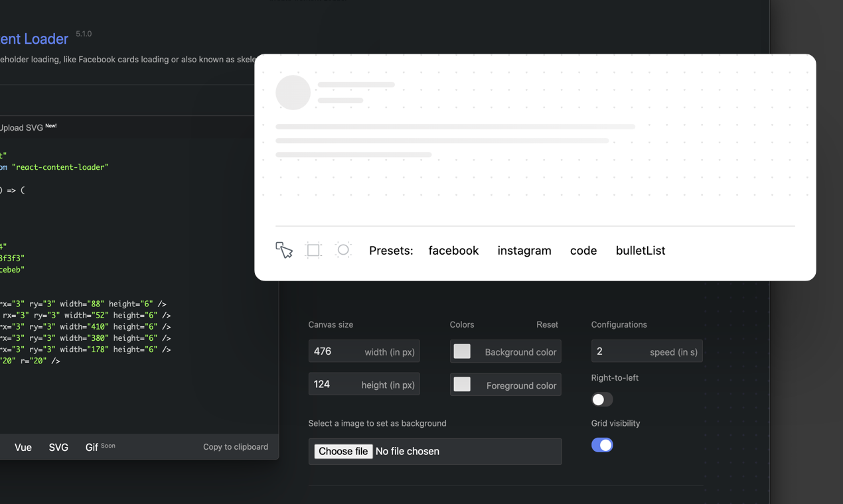The width and height of the screenshot is (843, 504).
Task: Select the rectangle drawing tool
Action: point(313,250)
